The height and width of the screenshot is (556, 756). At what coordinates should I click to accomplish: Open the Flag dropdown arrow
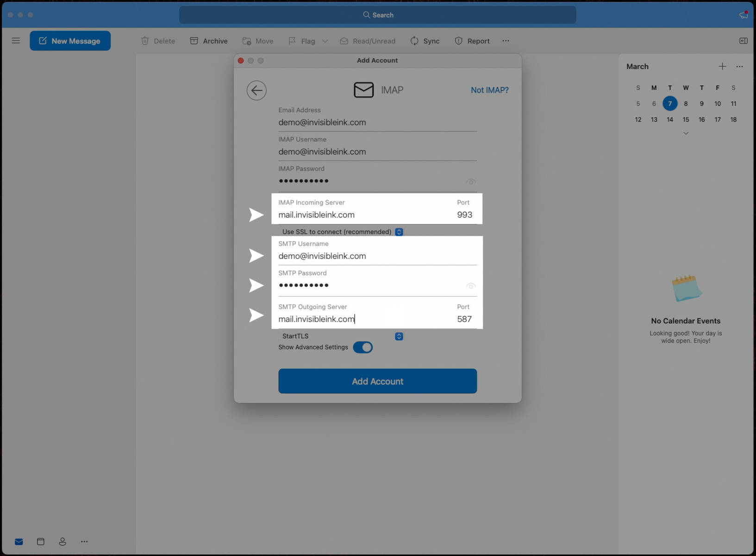[325, 41]
